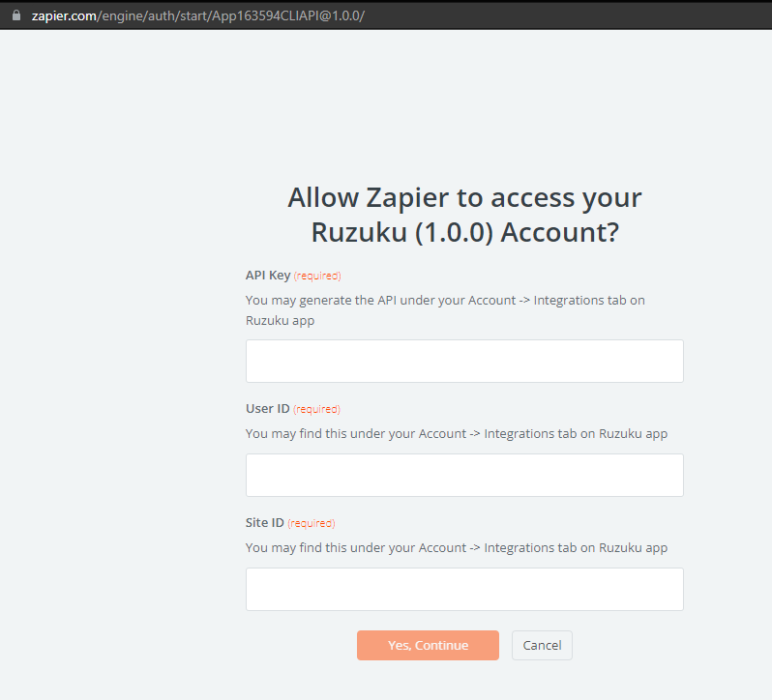Click the 'You may generate the API' help text
Viewport: 772px width, 700px height.
click(445, 310)
